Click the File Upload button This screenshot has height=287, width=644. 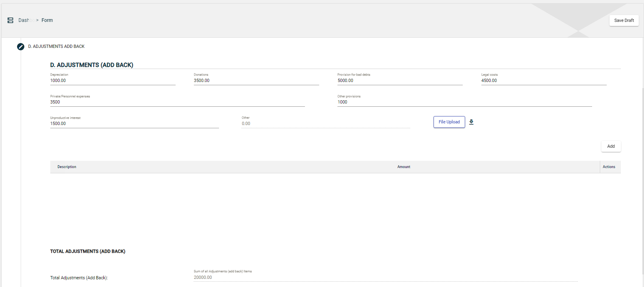(x=449, y=122)
